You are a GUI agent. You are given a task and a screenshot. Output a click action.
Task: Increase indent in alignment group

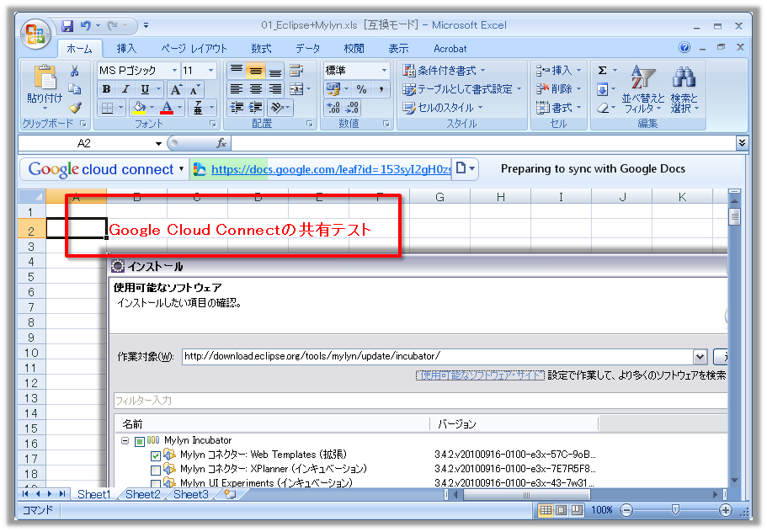(256, 108)
